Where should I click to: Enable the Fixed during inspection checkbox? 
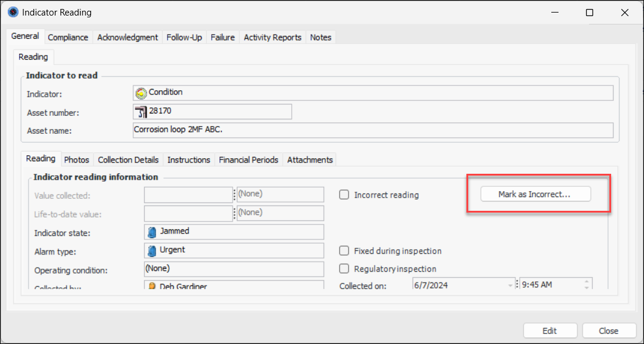click(344, 250)
